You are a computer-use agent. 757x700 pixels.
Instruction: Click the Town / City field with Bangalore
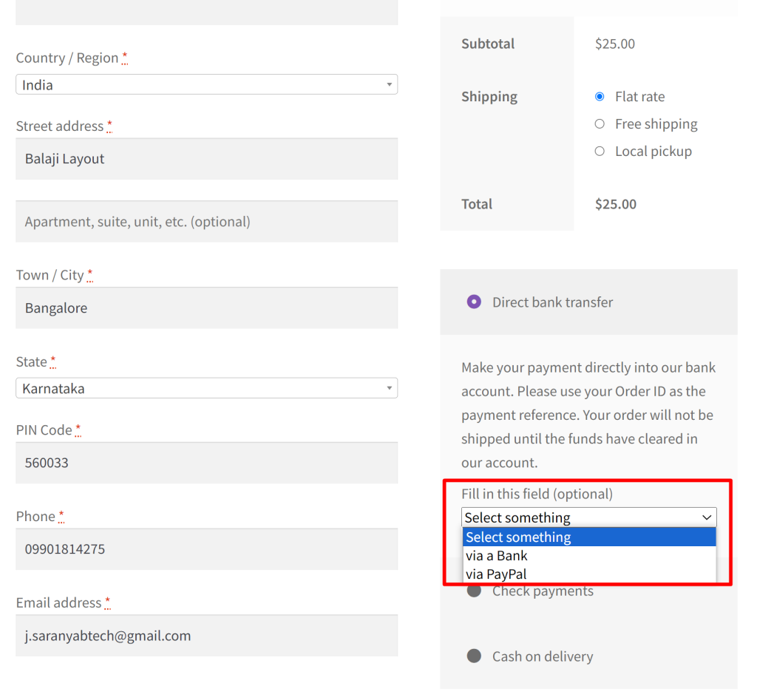pyautogui.click(x=207, y=308)
